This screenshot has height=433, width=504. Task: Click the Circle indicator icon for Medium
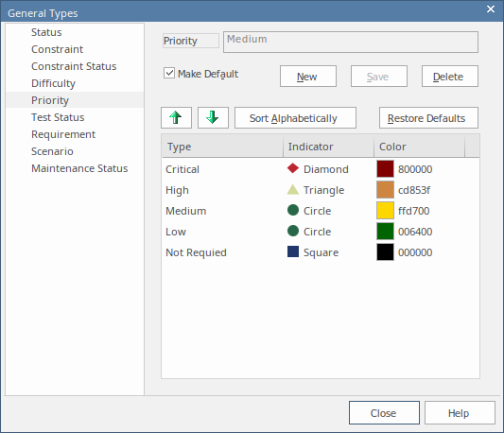click(293, 210)
